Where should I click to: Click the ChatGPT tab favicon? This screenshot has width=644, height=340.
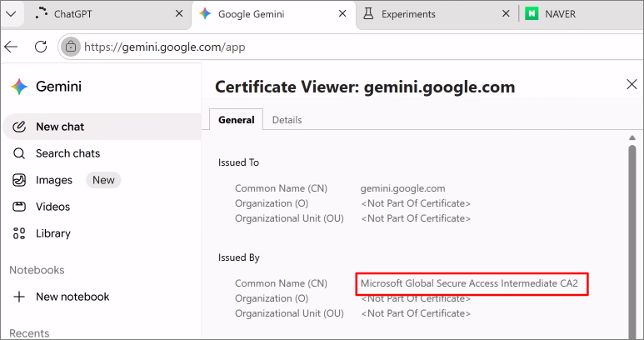[x=41, y=13]
